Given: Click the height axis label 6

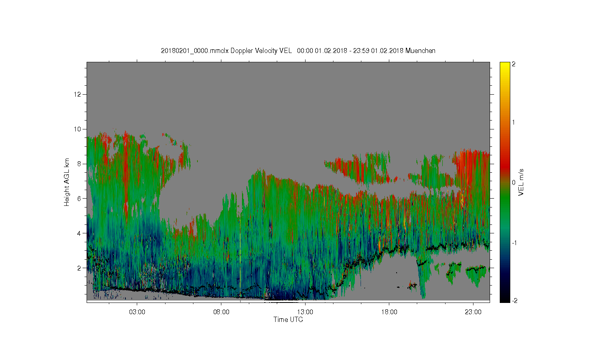Looking at the screenshot, I should [x=79, y=199].
